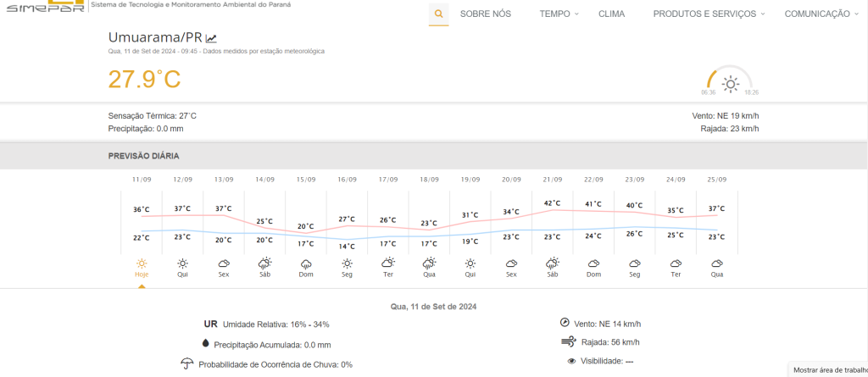Click the Umuarama/PR city title
Viewport: 868px width, 377px height.
click(x=155, y=37)
